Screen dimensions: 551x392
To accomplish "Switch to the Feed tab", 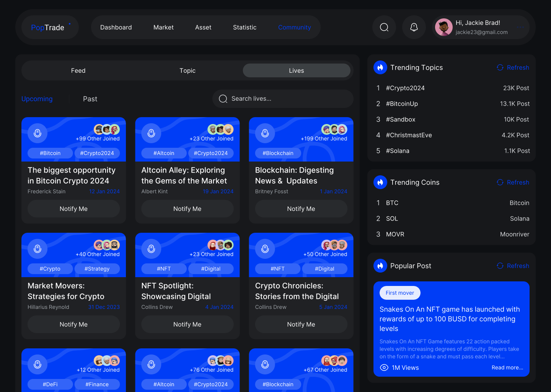I will [x=78, y=70].
